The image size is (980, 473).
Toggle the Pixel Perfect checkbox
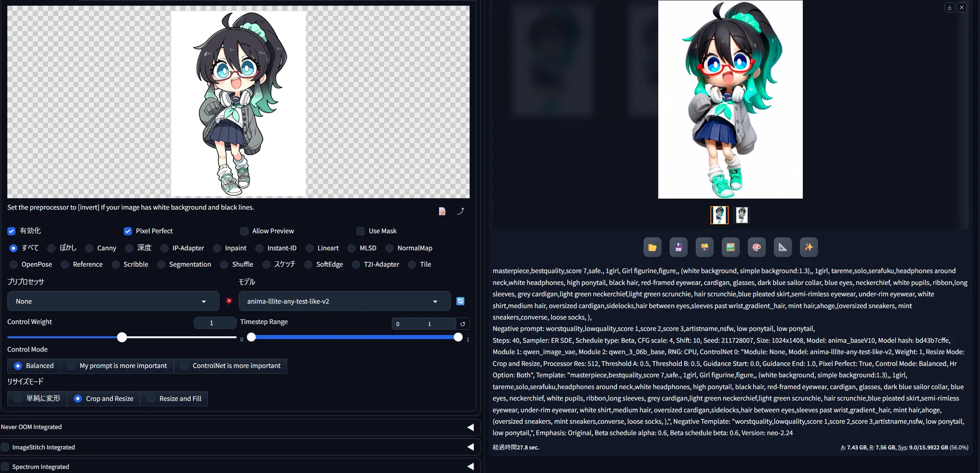click(128, 231)
